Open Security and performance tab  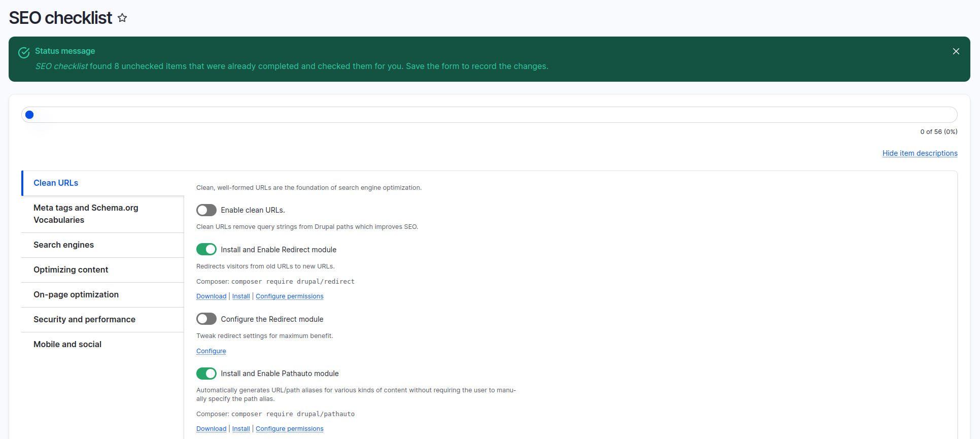102,320
